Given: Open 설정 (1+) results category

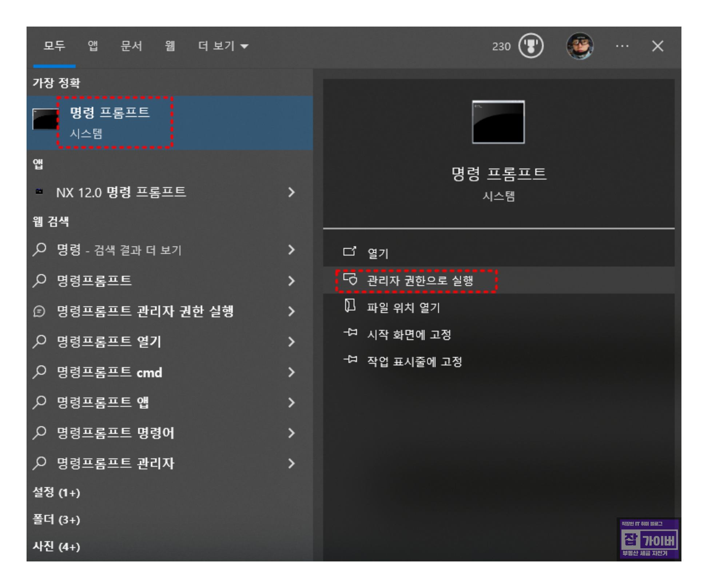Looking at the screenshot, I should (56, 492).
